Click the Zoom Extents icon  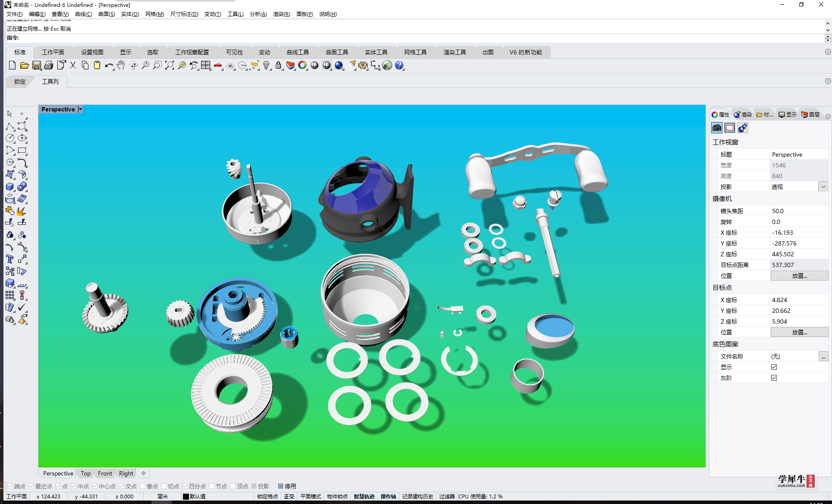point(170,65)
